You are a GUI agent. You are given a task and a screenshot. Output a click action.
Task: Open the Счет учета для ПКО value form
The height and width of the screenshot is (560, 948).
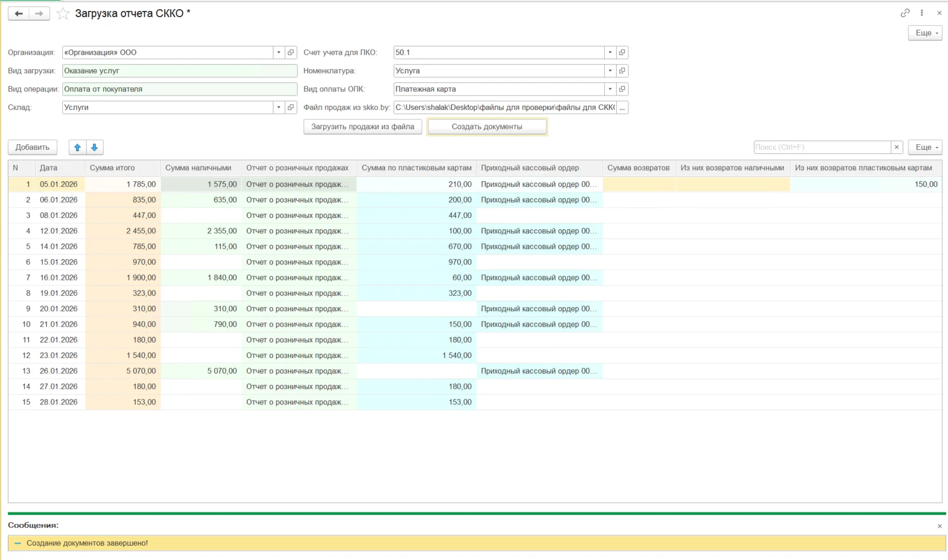tap(622, 52)
